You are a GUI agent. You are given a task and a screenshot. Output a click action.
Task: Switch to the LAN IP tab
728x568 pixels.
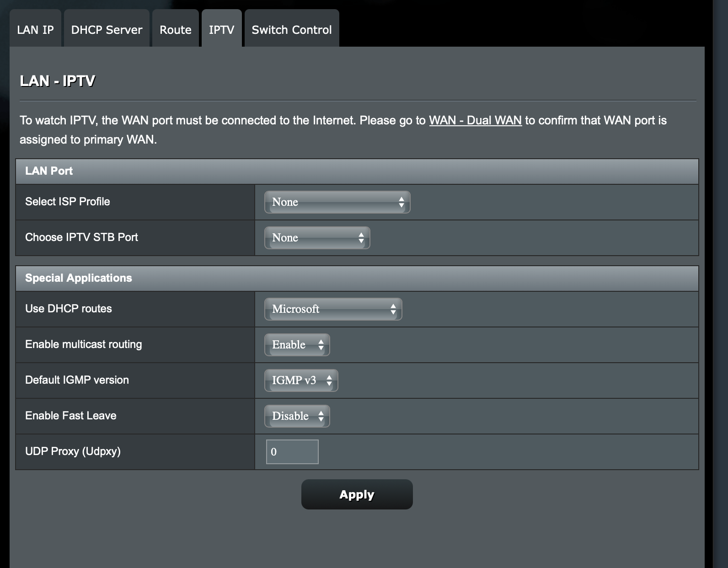pos(35,28)
